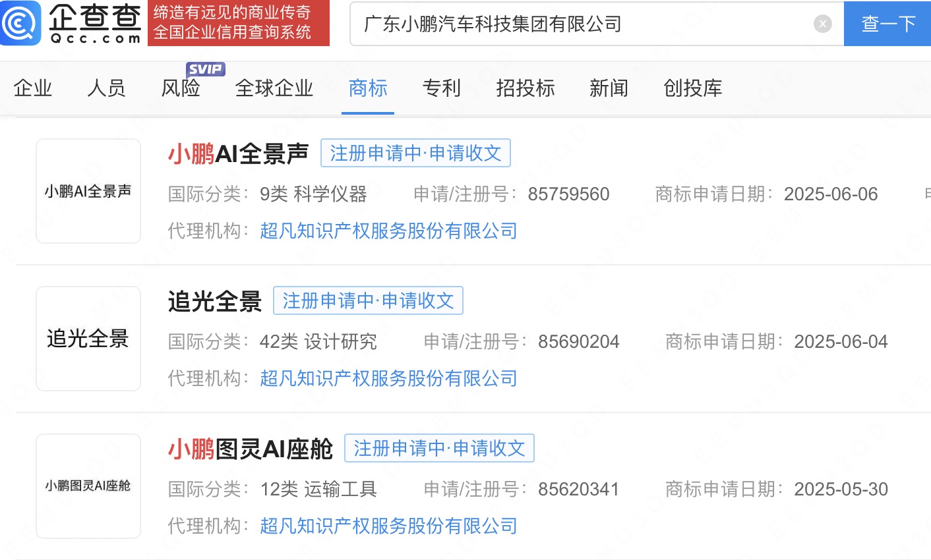Viewport: 931px width, 560px height.
Task: Open the 小鹏图灵AI座舱 trademark title
Action: point(251,449)
